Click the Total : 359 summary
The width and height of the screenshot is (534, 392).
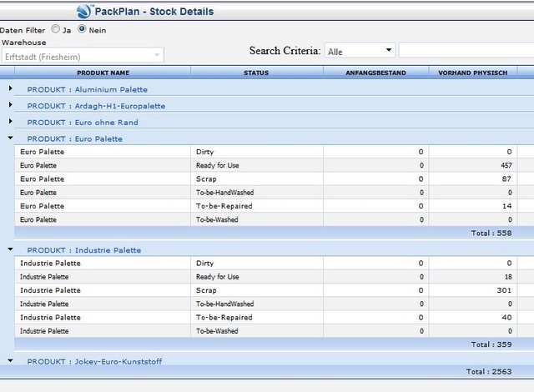tap(491, 344)
